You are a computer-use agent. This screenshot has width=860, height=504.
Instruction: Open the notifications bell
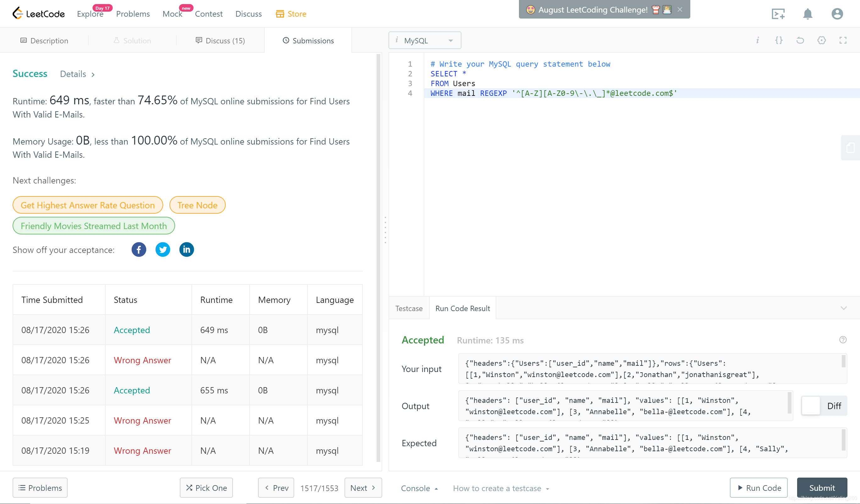(808, 14)
